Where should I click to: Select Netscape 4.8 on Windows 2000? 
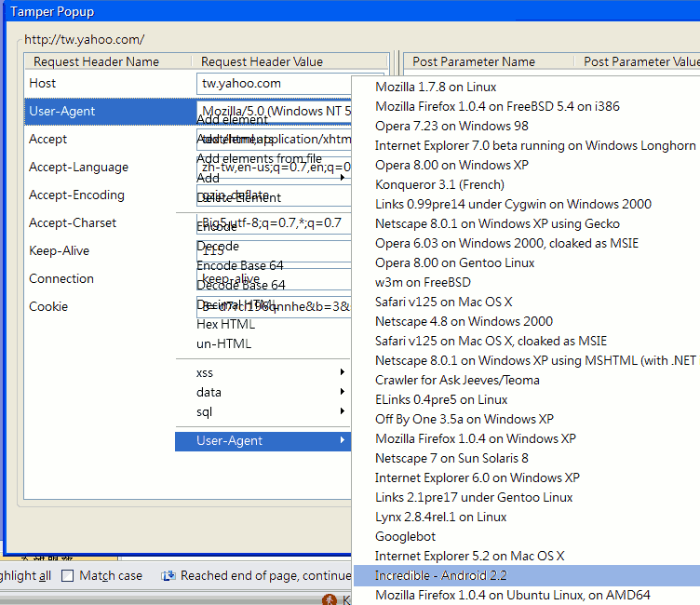coord(464,321)
